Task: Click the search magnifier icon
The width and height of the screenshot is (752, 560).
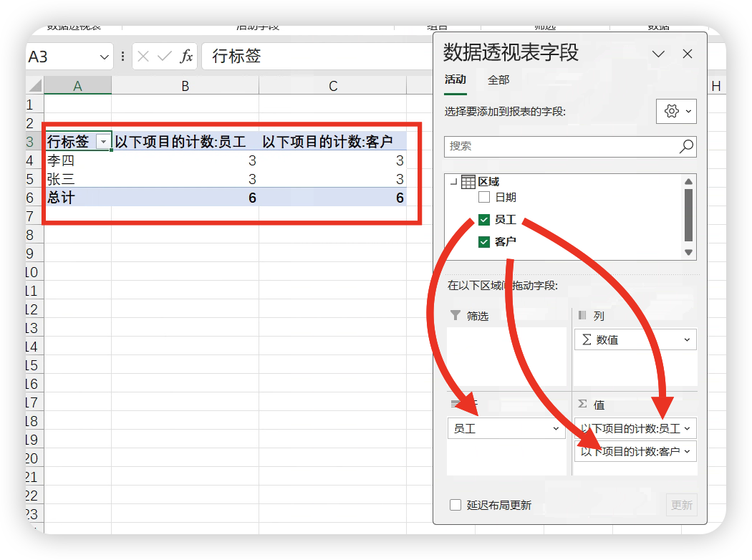Action: pos(686,146)
